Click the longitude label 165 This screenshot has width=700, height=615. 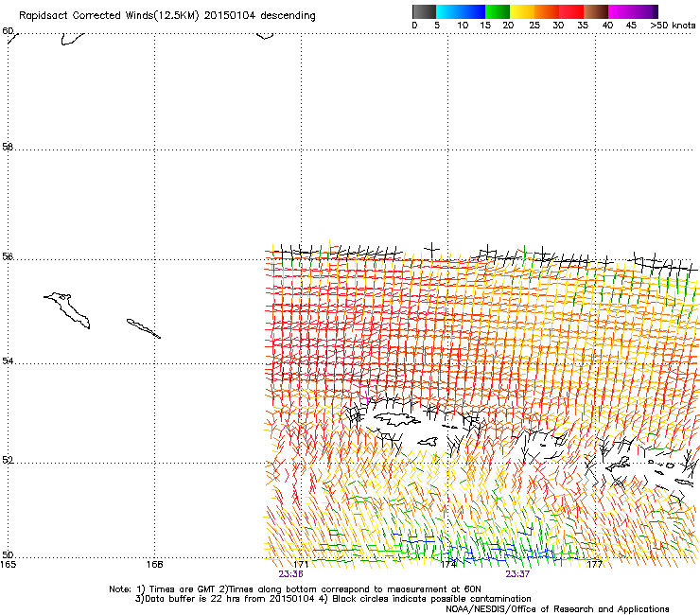pyautogui.click(x=8, y=564)
